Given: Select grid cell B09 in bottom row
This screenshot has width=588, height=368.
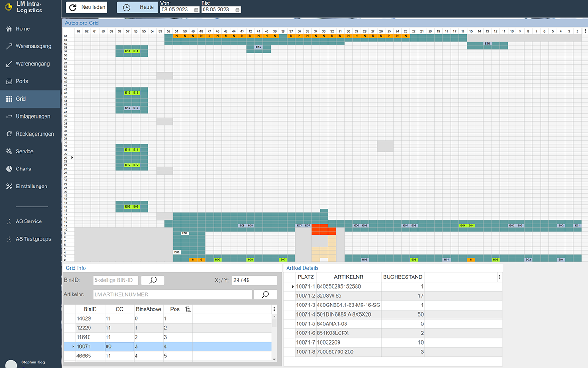Looking at the screenshot, I should pyautogui.click(x=217, y=260).
